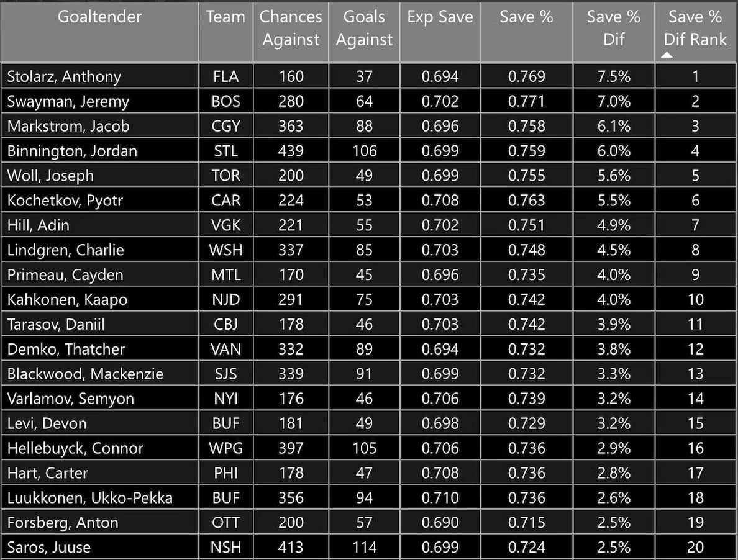Image resolution: width=738 pixels, height=560 pixels.
Task: Select Binnington, Jordan in the table
Action: (x=72, y=151)
